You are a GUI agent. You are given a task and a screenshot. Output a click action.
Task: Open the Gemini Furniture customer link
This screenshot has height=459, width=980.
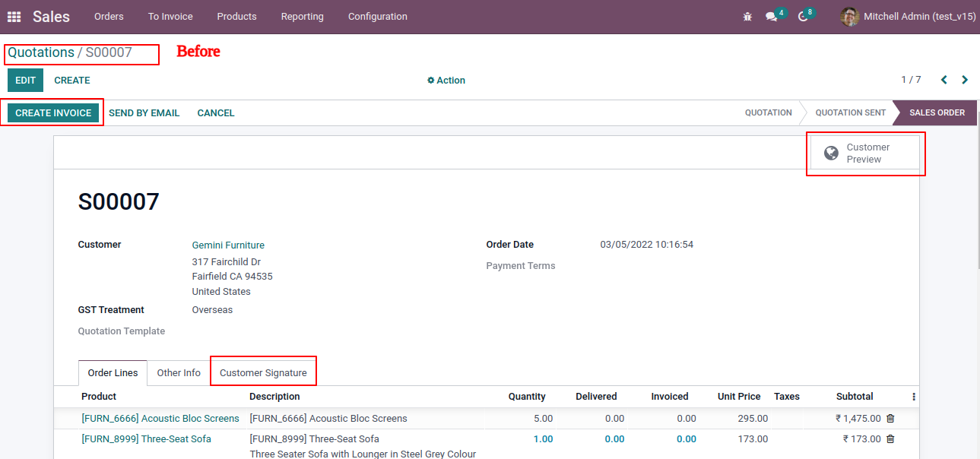pos(228,245)
